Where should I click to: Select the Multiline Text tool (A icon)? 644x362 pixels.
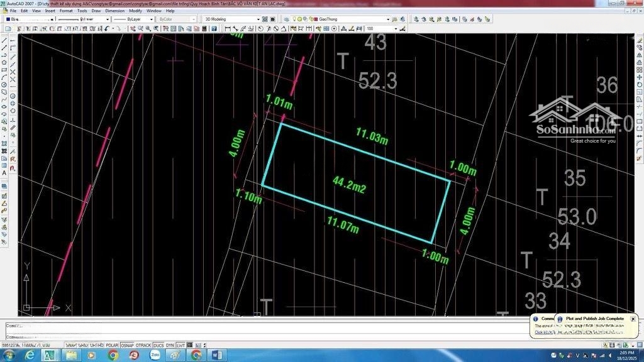(x=4, y=172)
